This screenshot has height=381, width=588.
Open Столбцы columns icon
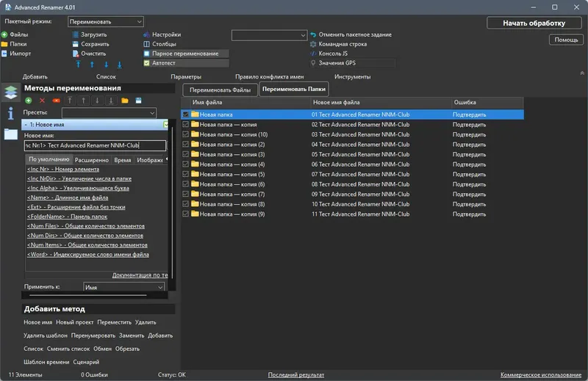point(146,44)
